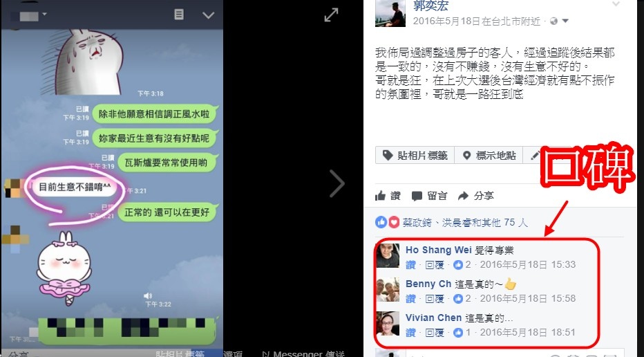644x357 pixels.
Task: Click 留言 comment icon button
Action: (x=429, y=196)
